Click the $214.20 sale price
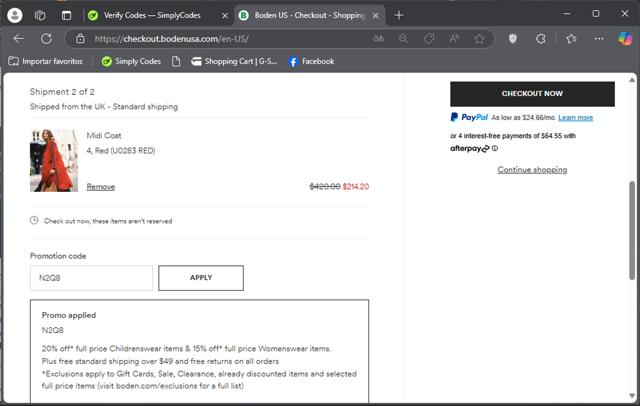The height and width of the screenshot is (406, 640). pos(356,186)
